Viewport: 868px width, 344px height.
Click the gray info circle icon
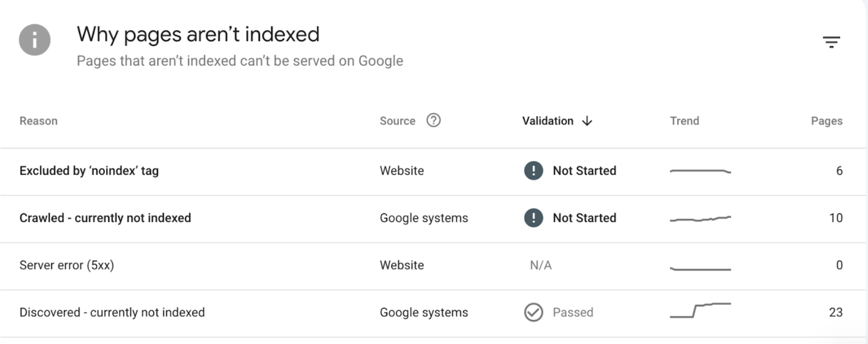pos(35,40)
